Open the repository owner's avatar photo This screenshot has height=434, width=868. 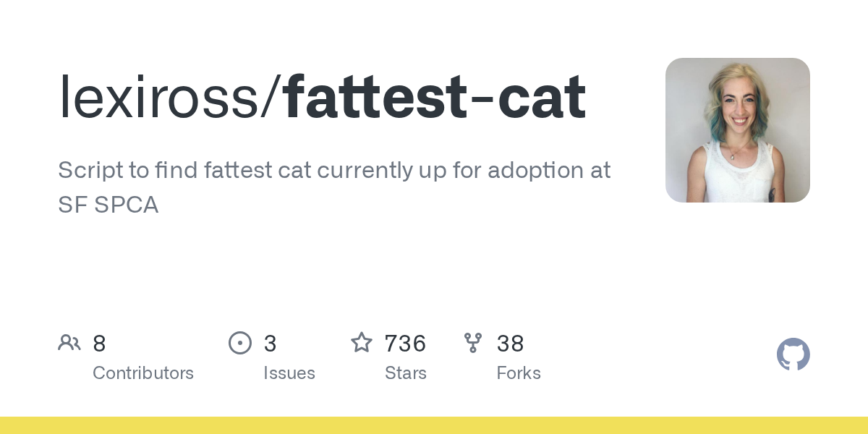[737, 130]
